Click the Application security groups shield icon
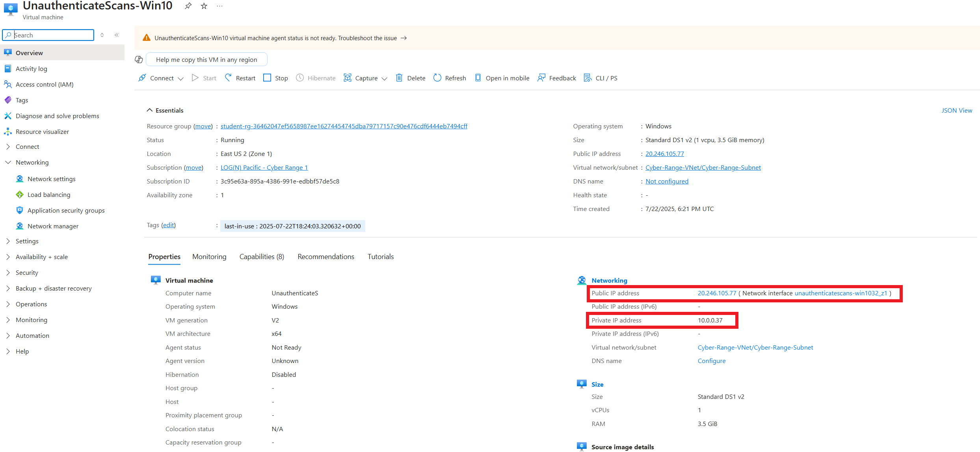 pos(20,210)
